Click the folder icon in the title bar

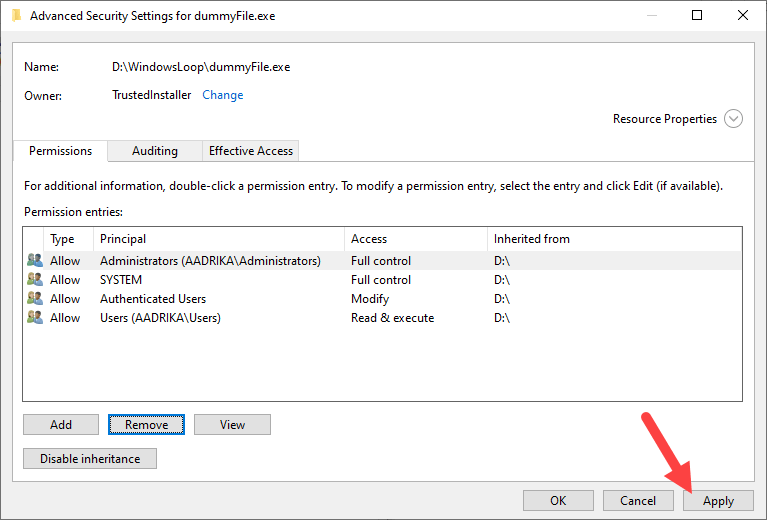[x=16, y=16]
